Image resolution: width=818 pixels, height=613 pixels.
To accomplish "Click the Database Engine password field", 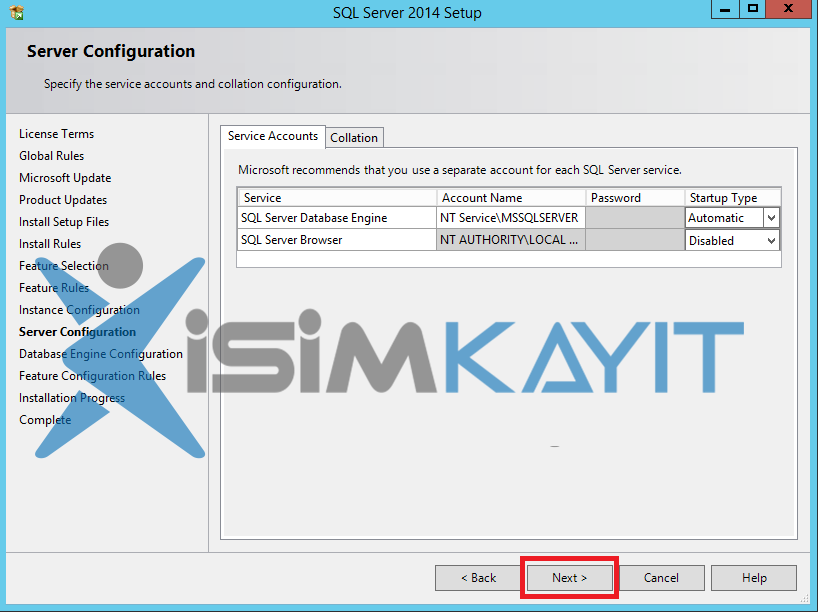I will 634,218.
